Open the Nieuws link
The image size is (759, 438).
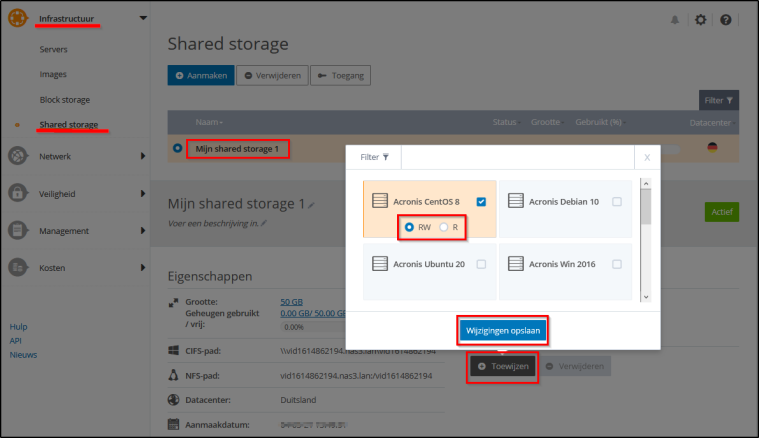(x=23, y=355)
